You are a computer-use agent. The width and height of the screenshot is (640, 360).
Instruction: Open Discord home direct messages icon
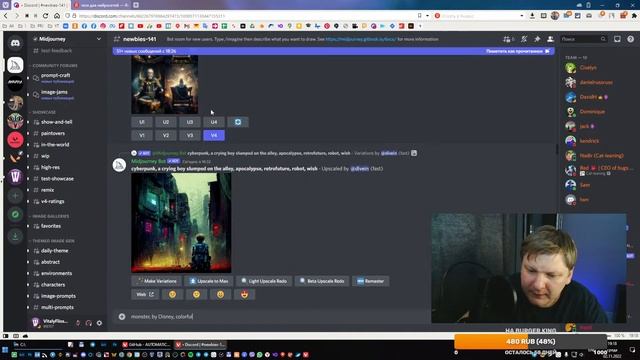pos(15,43)
